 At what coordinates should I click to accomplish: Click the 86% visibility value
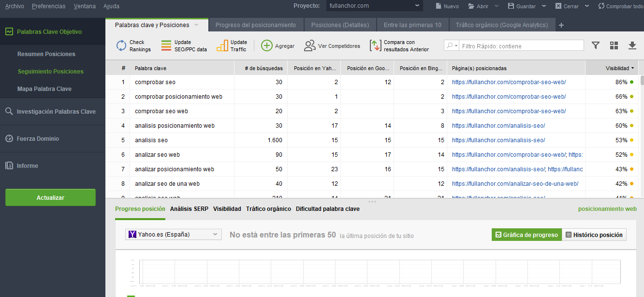click(x=621, y=82)
